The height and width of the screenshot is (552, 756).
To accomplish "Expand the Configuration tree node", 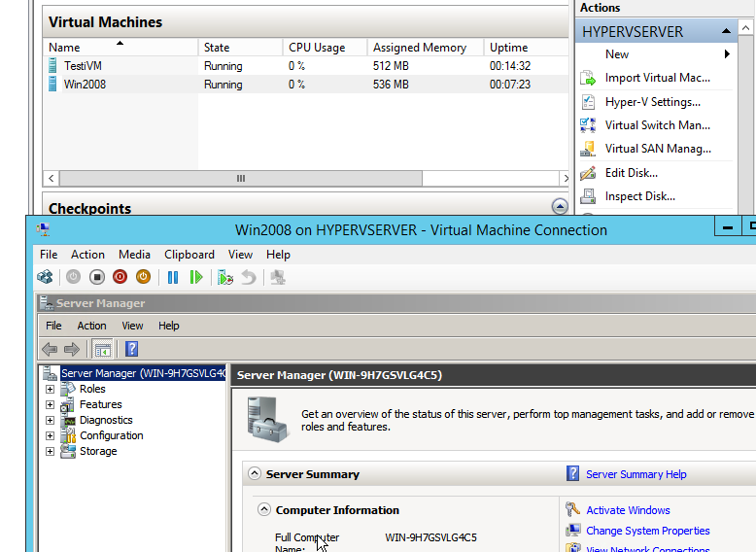I will 50,435.
